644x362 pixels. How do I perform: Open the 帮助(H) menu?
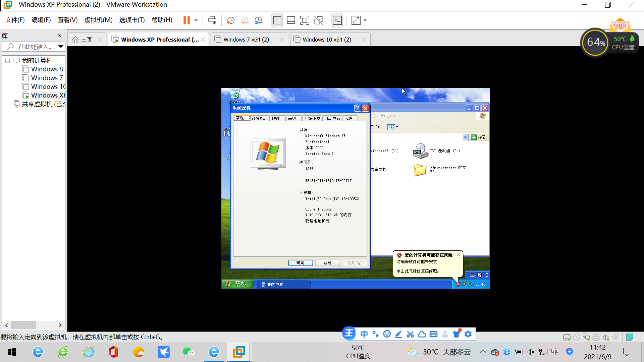point(162,20)
